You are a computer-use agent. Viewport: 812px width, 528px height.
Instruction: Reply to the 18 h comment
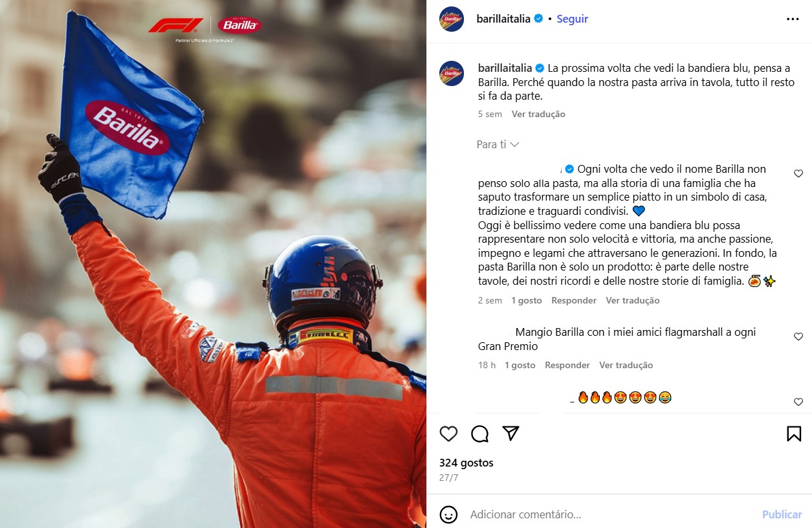[x=567, y=365]
